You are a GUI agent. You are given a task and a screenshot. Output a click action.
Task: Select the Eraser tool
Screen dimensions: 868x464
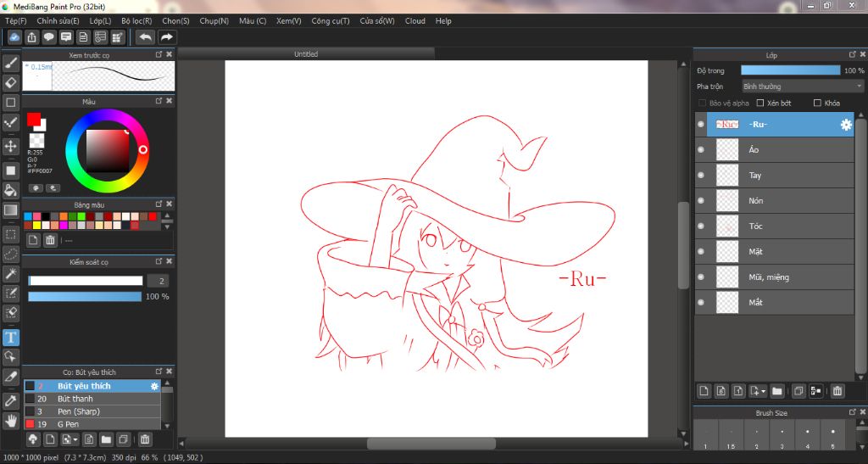click(x=10, y=82)
